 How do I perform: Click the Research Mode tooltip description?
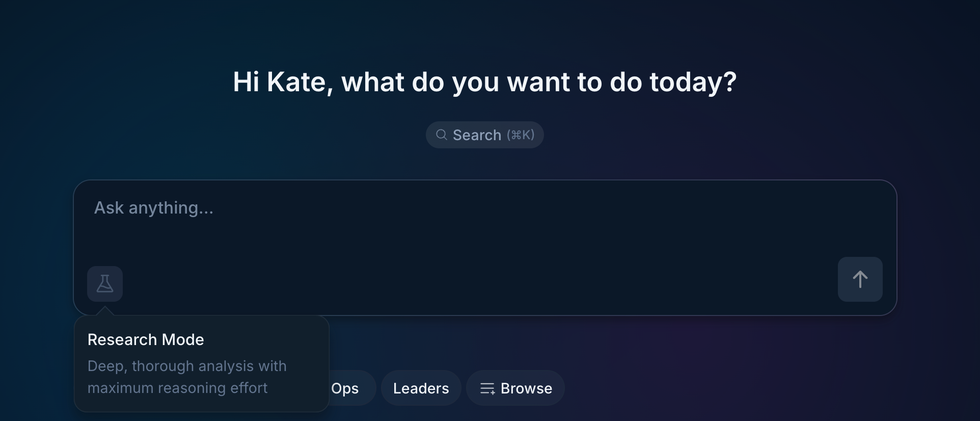click(x=187, y=377)
